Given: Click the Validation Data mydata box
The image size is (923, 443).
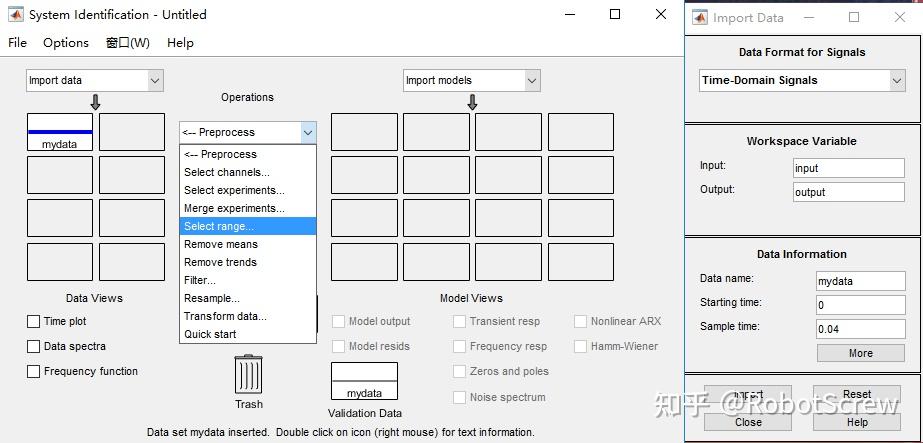Looking at the screenshot, I should [364, 381].
